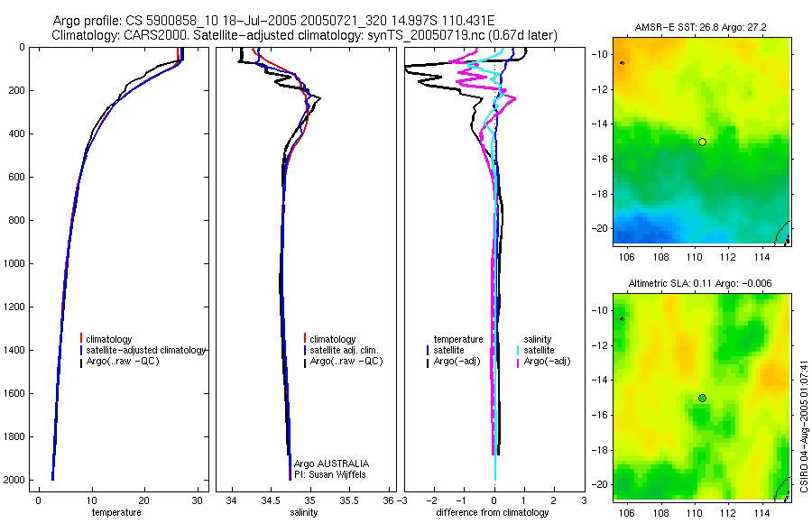The height and width of the screenshot is (523, 812).
Task: Click the float position circle on SLA map
Action: [702, 399]
